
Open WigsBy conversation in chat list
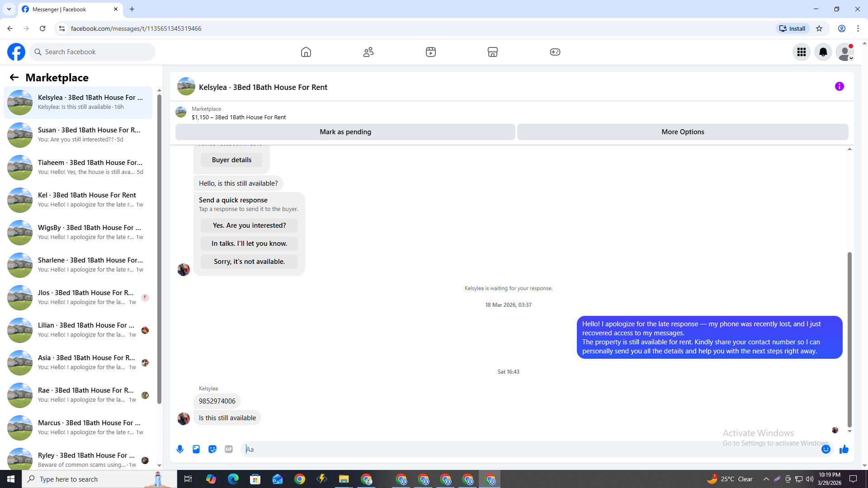pos(78,233)
